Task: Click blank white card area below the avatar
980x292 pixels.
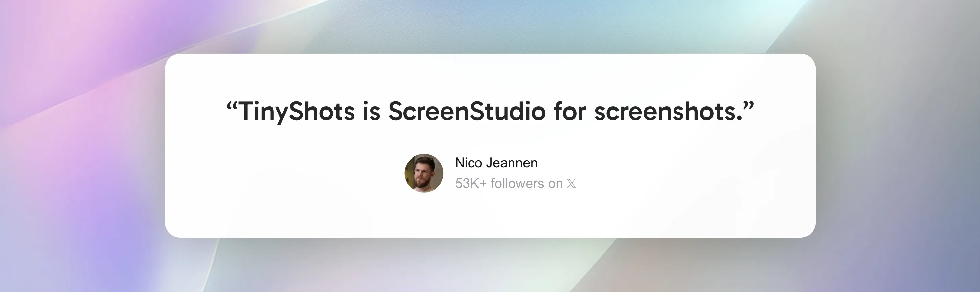Action: (424, 217)
